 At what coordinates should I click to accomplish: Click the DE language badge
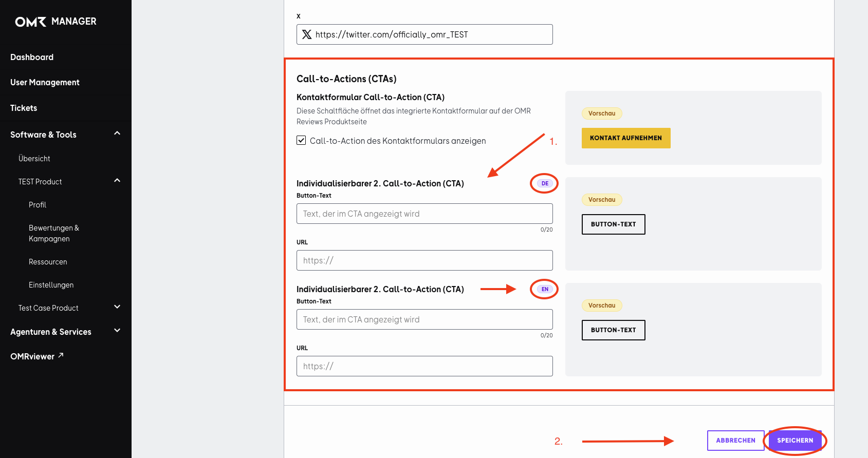tap(545, 183)
